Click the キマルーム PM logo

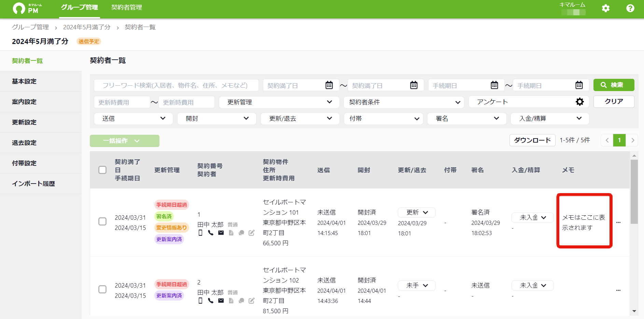coord(27,8)
